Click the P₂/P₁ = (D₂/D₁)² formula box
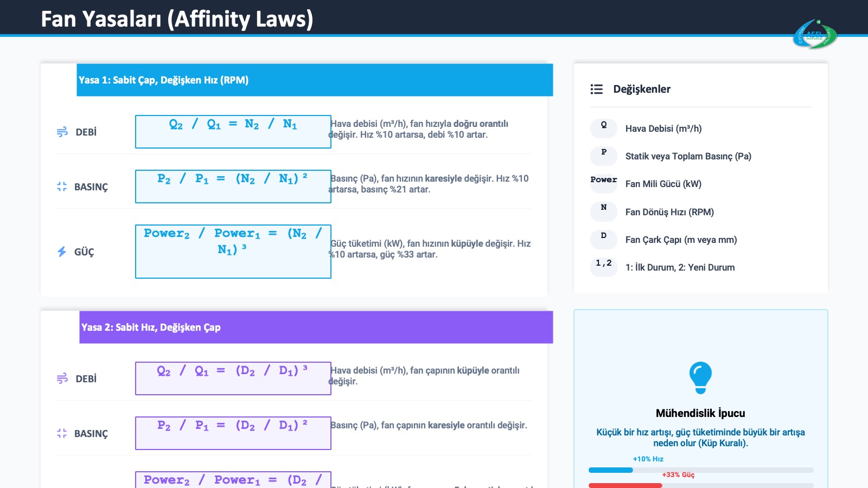Image resolution: width=868 pixels, height=488 pixels. (x=233, y=433)
